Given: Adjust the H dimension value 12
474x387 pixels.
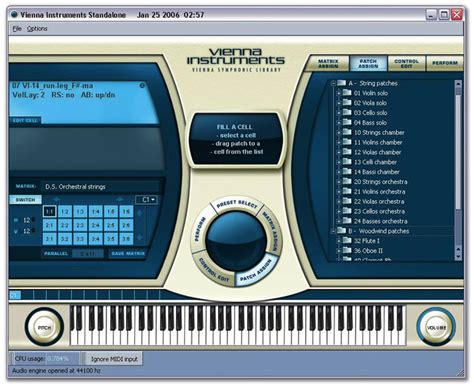Looking at the screenshot, I should pyautogui.click(x=27, y=220).
